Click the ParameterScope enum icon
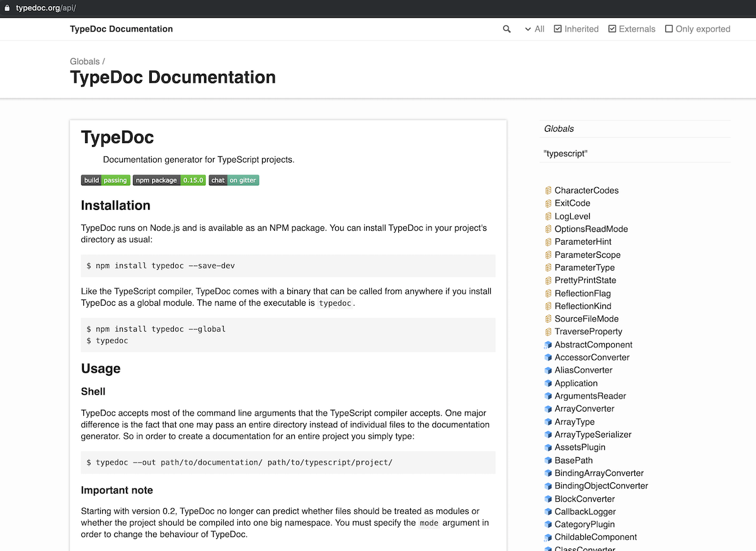Viewport: 756px width, 551px height. [548, 255]
